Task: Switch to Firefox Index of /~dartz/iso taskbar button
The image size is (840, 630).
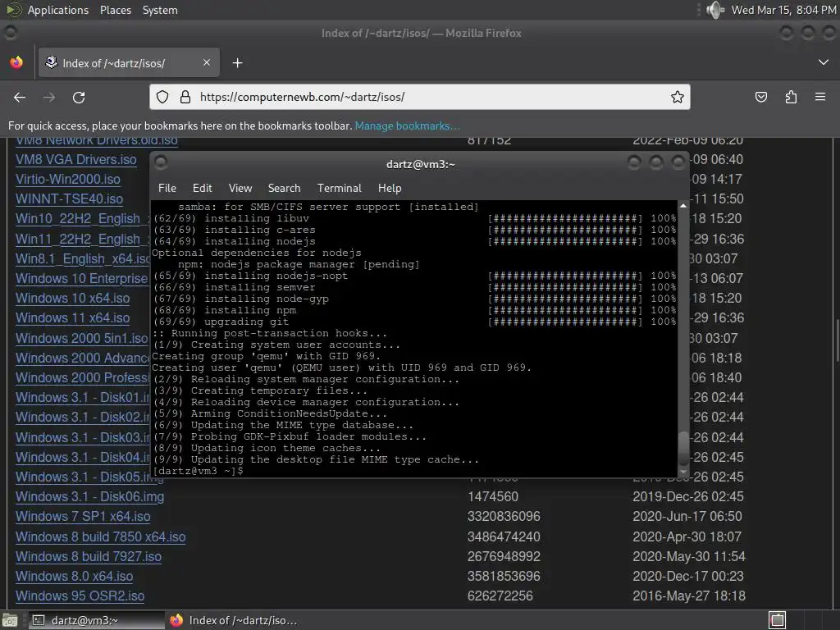Action: pos(234,620)
